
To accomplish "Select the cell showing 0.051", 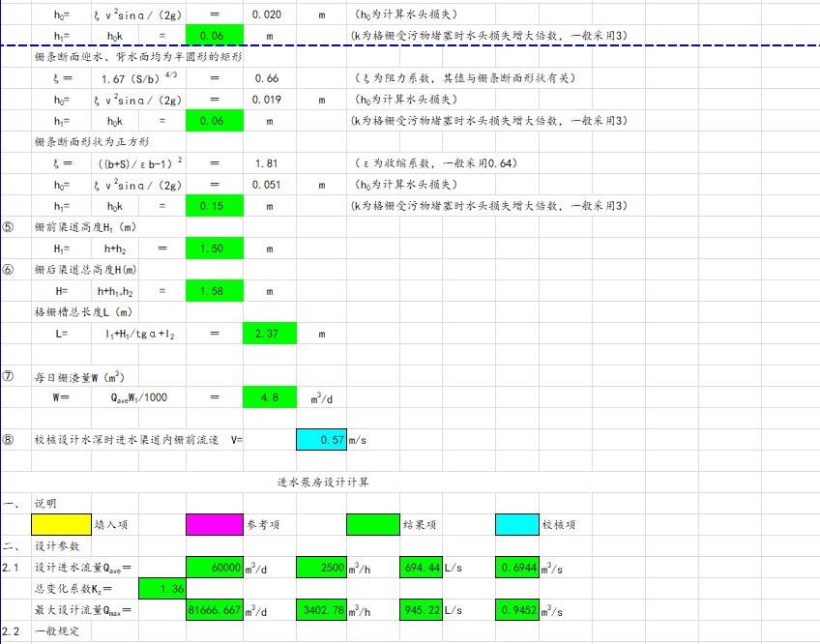I will [x=270, y=186].
